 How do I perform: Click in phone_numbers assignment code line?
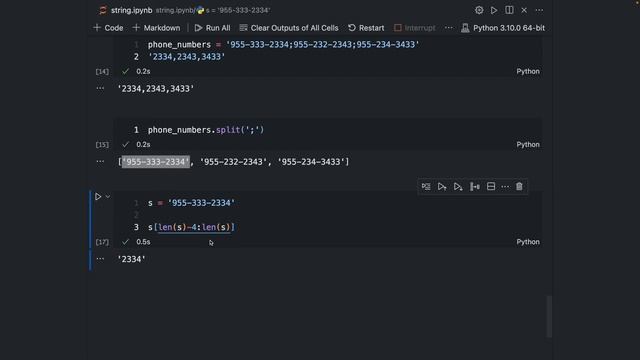[283, 44]
